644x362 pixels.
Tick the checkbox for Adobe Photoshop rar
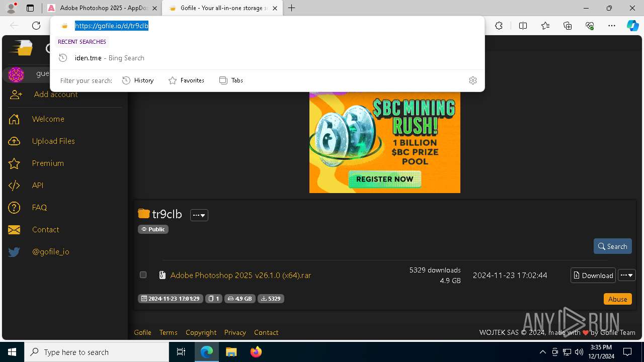tap(143, 275)
